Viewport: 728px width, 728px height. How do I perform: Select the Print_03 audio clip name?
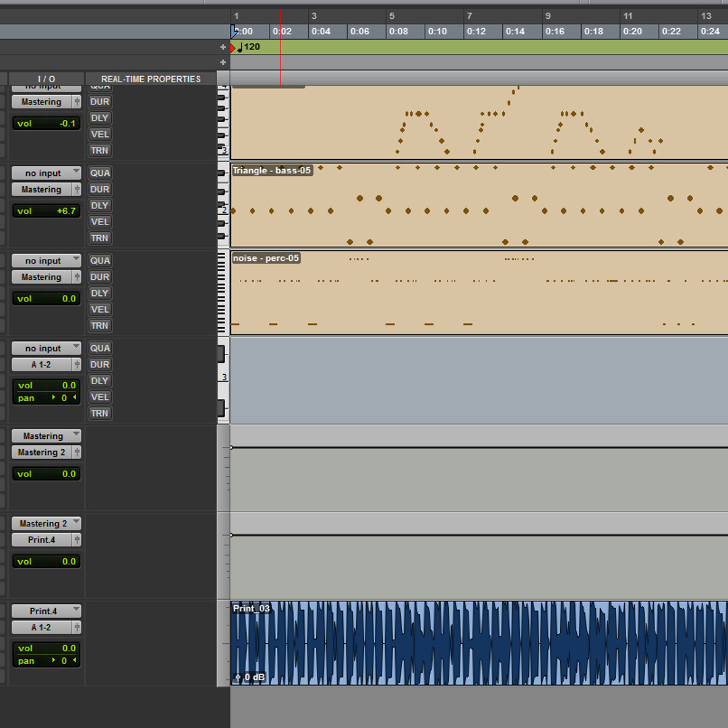click(x=251, y=608)
